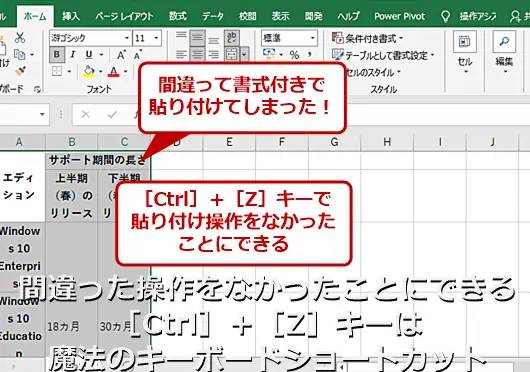The image size is (530, 372).
Task: Click the fill color paint bucket
Action: coord(89,71)
